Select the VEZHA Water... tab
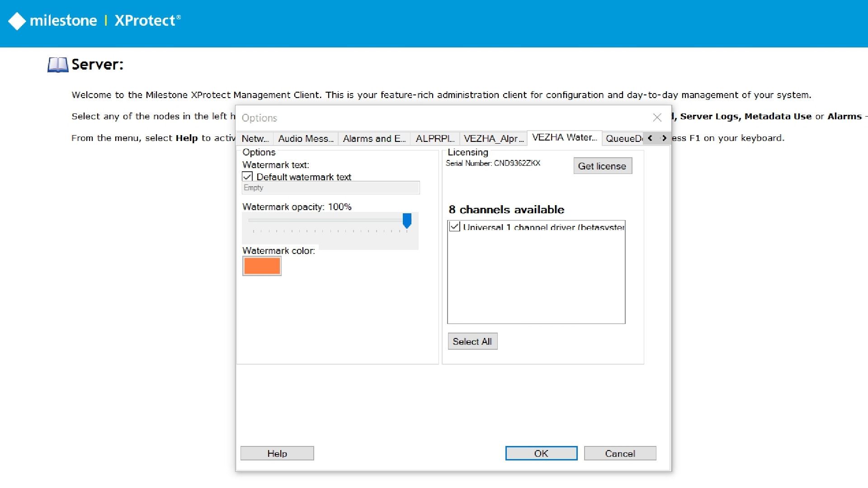The height and width of the screenshot is (488, 868). point(565,137)
